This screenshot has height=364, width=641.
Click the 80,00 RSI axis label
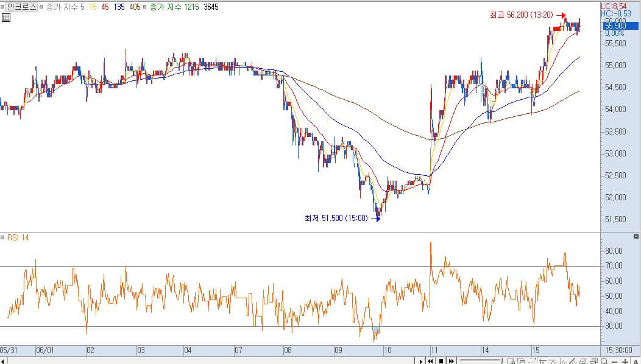tap(614, 251)
